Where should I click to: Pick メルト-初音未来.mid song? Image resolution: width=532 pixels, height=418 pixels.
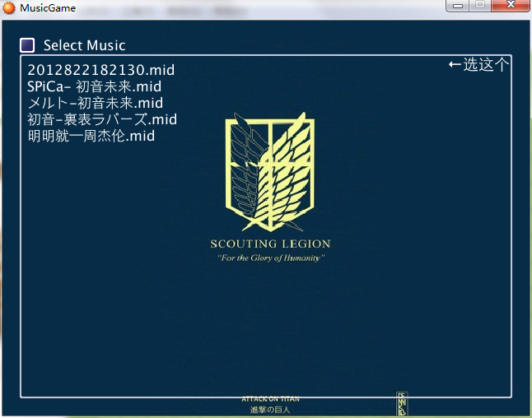tap(96, 103)
